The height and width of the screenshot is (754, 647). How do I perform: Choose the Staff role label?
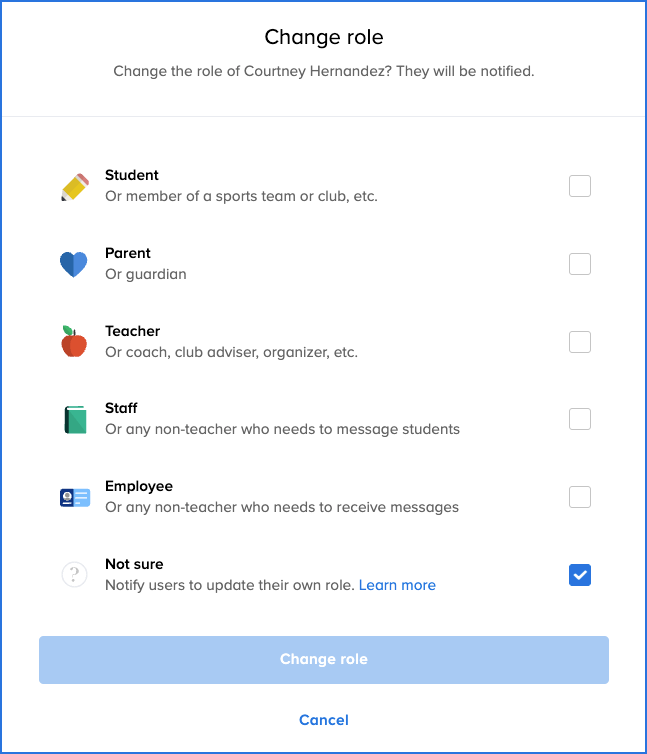tap(121, 408)
